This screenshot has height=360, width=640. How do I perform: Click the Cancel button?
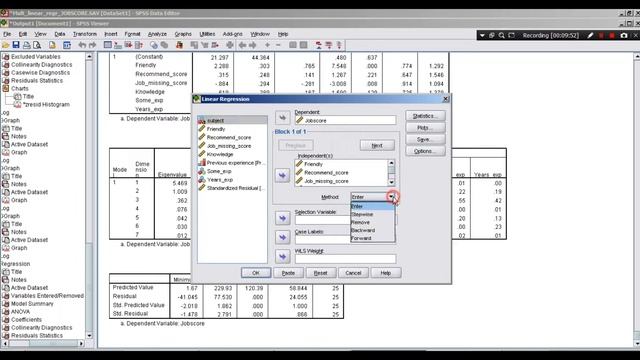[x=353, y=273]
